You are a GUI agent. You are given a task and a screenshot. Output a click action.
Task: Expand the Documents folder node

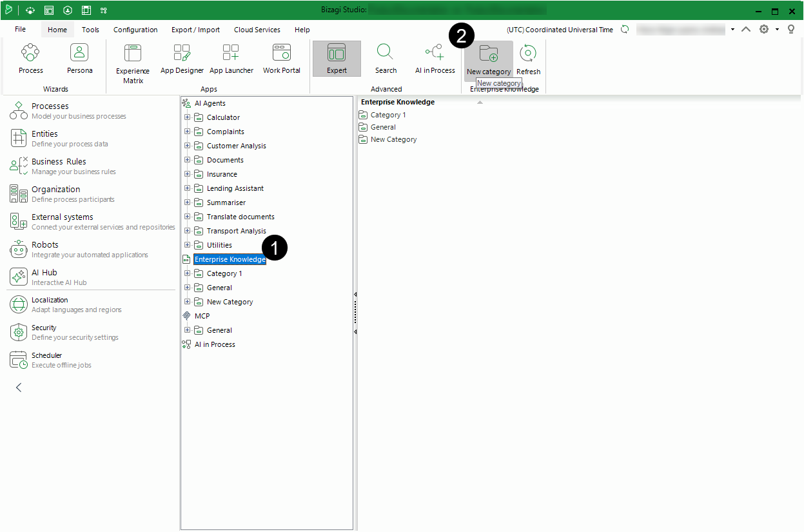188,160
